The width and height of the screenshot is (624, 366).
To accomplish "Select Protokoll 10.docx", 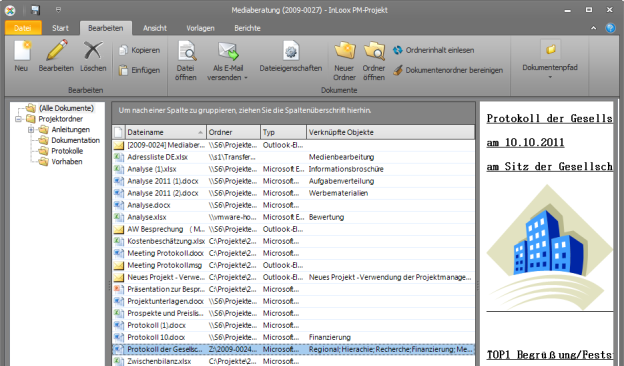I will (x=294, y=337).
